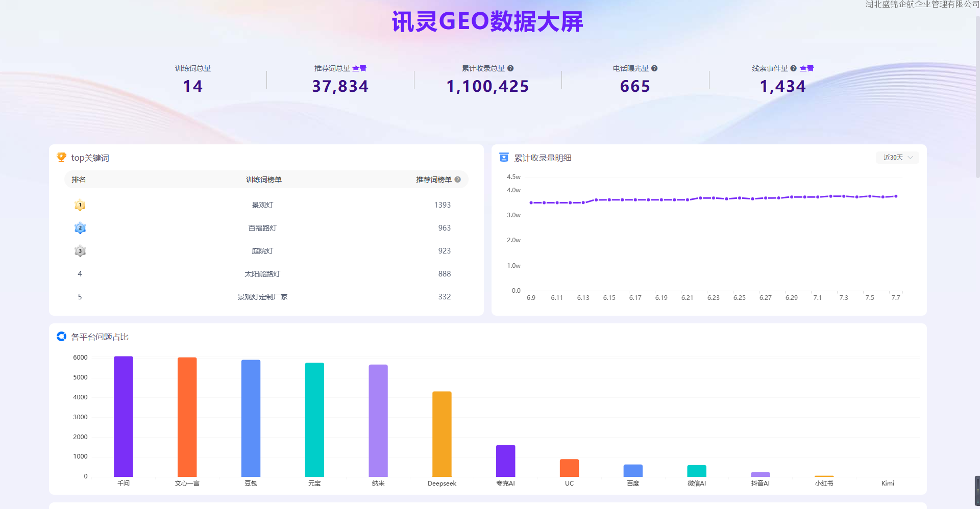Click the value 1393 in 推荐词榜单

click(x=443, y=205)
